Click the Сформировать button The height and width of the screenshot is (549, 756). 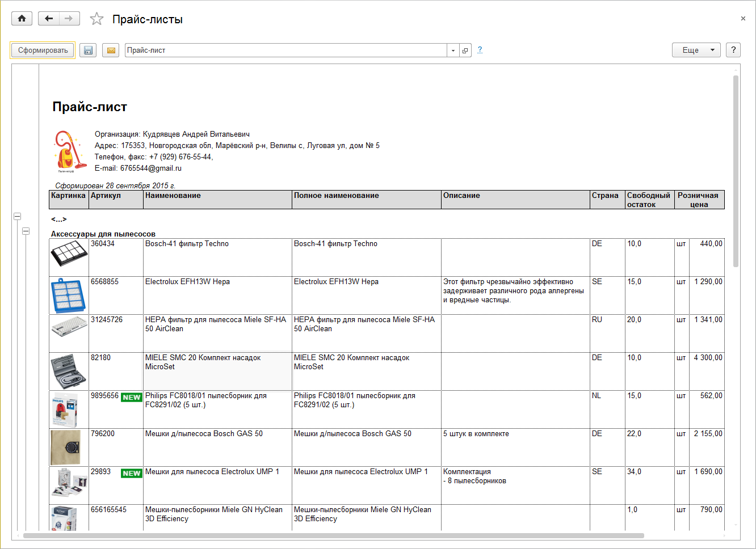[43, 50]
